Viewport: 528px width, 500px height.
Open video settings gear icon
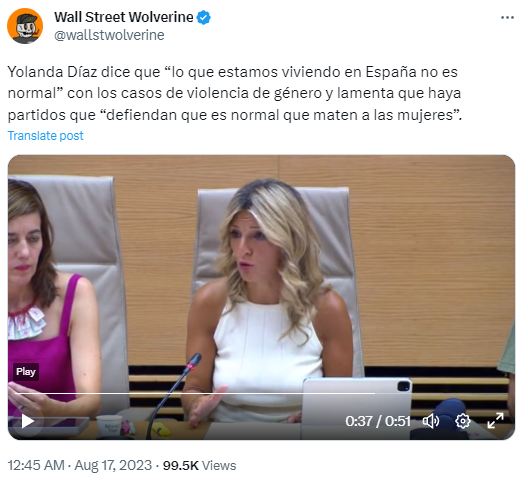click(x=463, y=421)
